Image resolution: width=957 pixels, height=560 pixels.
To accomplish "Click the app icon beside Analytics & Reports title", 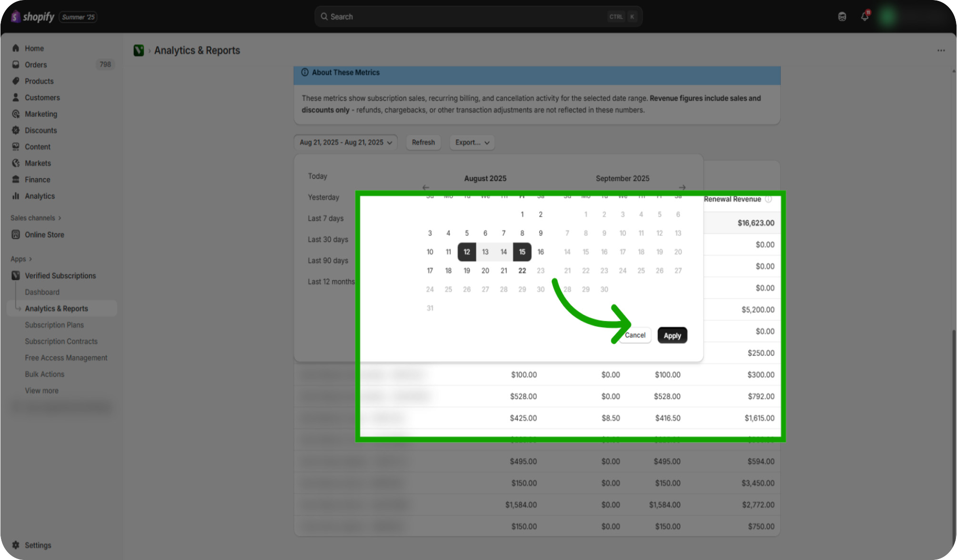I will tap(139, 50).
